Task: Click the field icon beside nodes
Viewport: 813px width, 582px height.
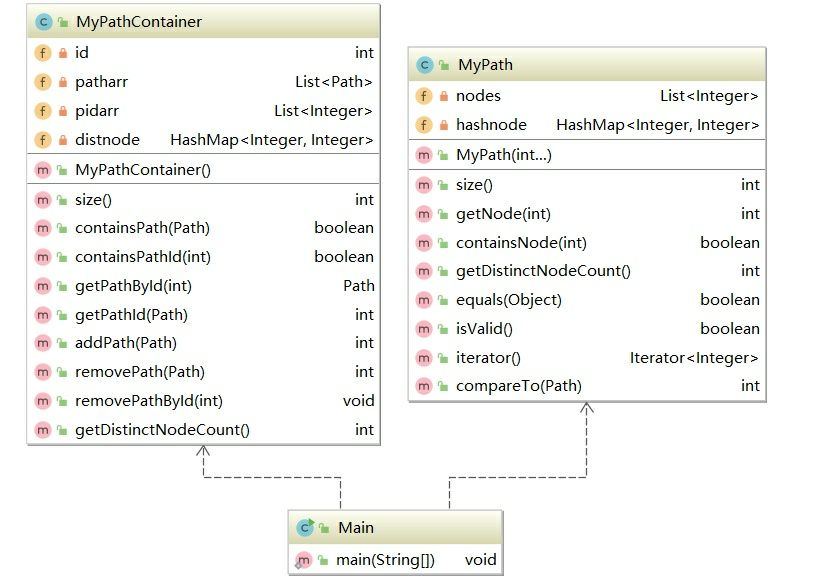Action: (424, 95)
